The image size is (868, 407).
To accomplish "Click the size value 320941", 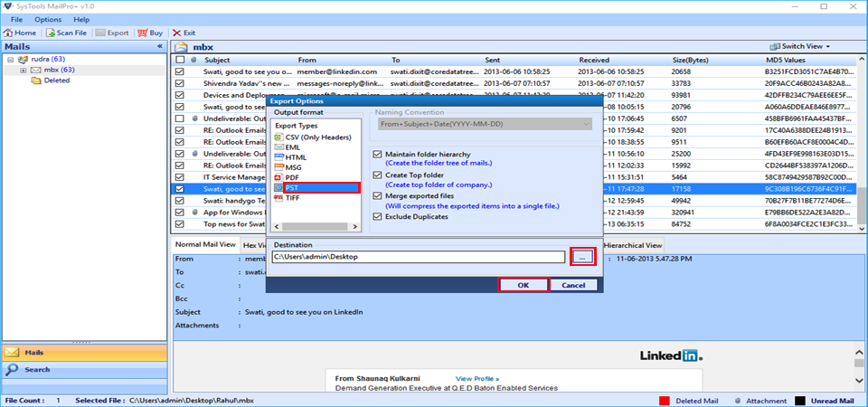I will pyautogui.click(x=684, y=213).
